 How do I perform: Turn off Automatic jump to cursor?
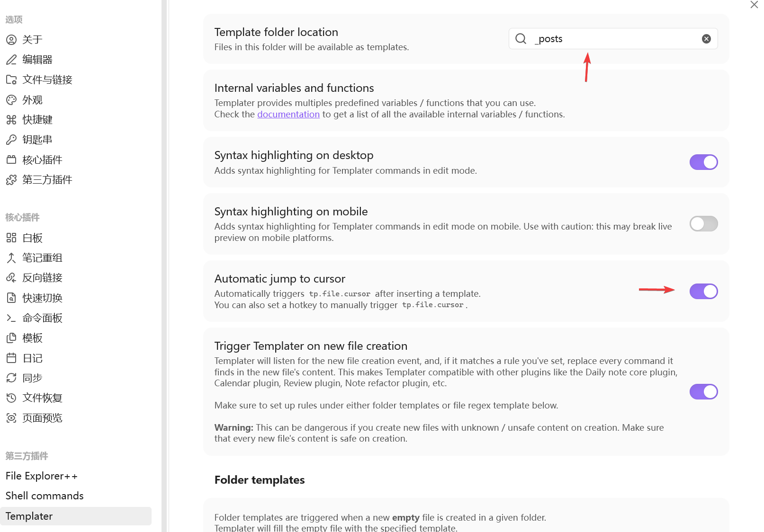[x=703, y=292]
